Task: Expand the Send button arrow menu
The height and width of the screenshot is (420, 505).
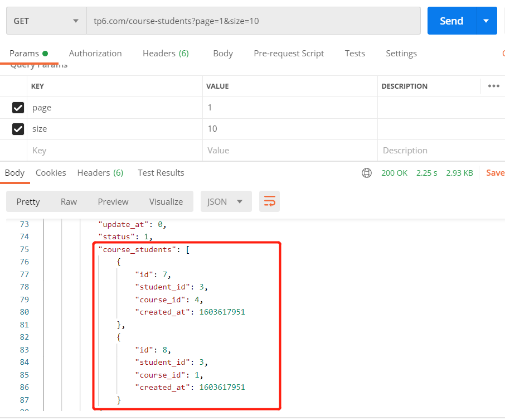Action: click(x=486, y=21)
